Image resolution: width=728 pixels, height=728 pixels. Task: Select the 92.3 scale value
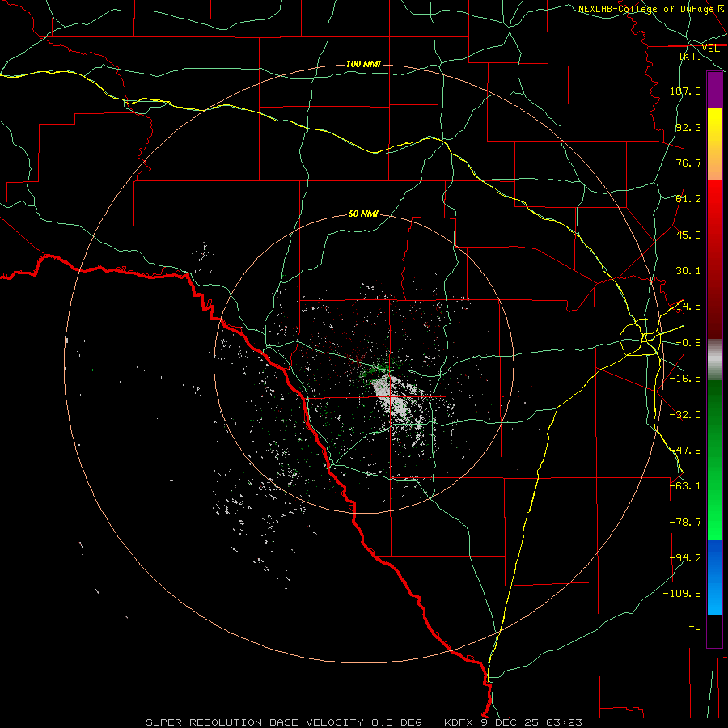tap(688, 127)
